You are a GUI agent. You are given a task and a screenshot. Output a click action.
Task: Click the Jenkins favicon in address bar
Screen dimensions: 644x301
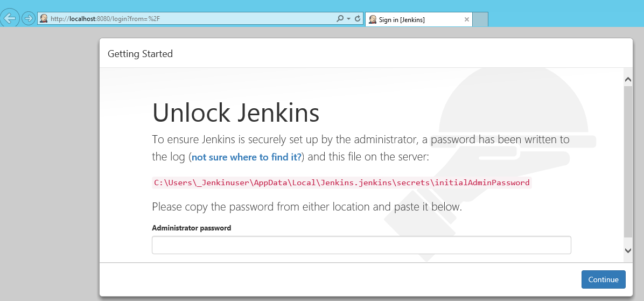pyautogui.click(x=44, y=18)
